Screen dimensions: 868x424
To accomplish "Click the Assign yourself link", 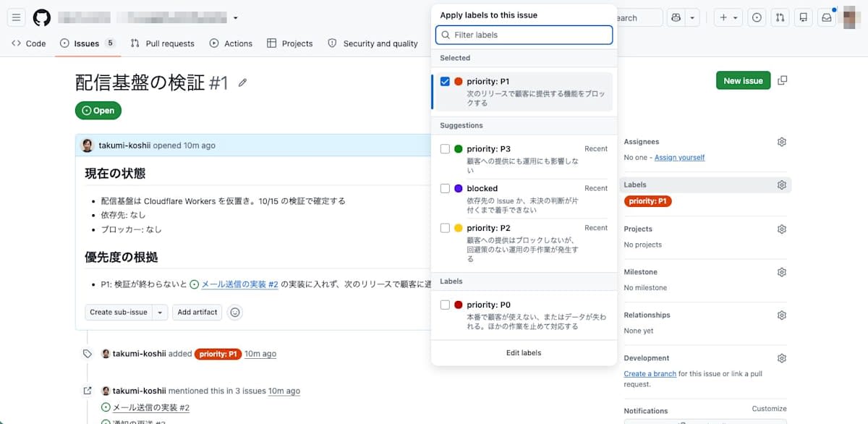I will coord(680,157).
